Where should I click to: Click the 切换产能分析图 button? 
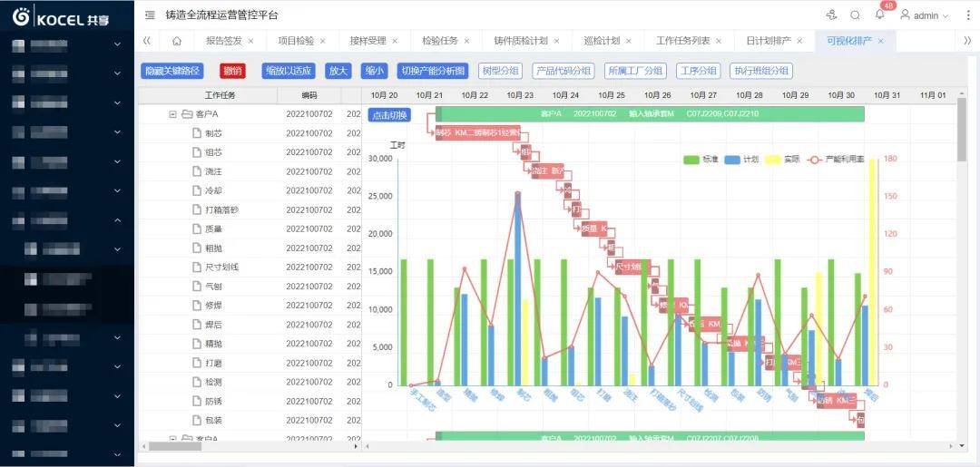(x=433, y=71)
